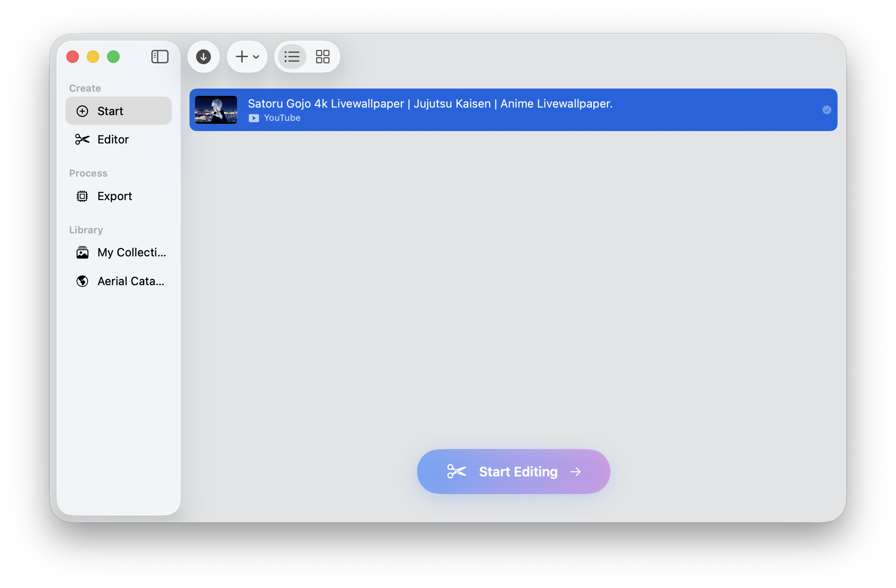Open the Aerial Catalog library

[x=131, y=281]
